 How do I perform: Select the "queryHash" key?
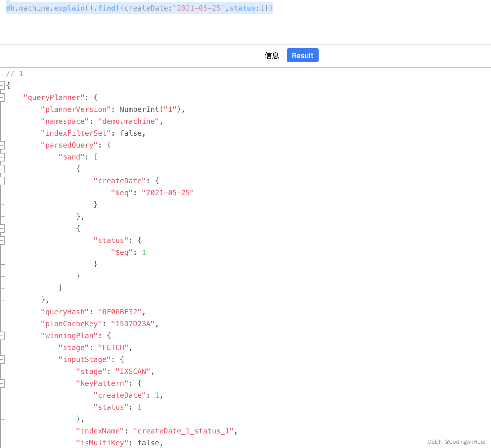click(x=65, y=312)
